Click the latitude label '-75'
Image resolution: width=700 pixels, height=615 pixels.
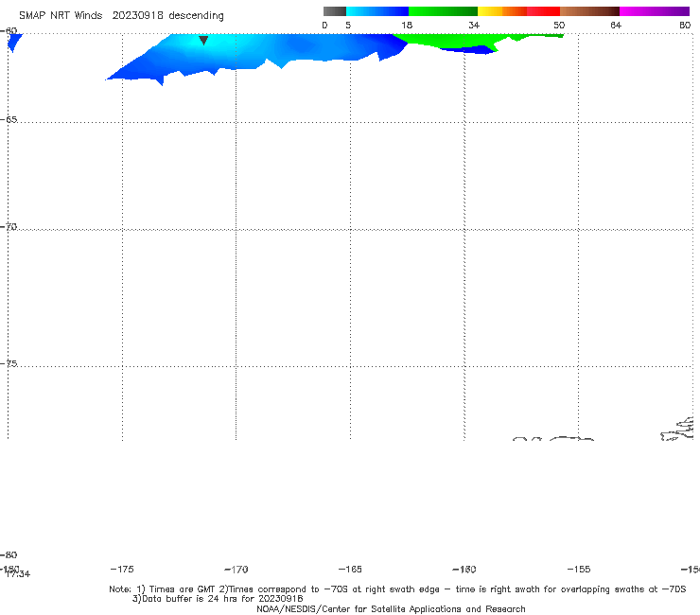(x=9, y=363)
